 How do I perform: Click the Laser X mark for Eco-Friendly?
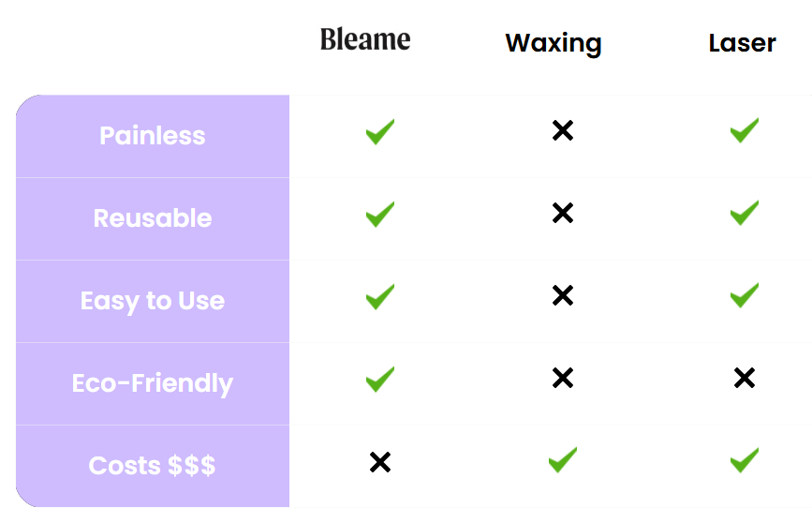click(x=744, y=378)
